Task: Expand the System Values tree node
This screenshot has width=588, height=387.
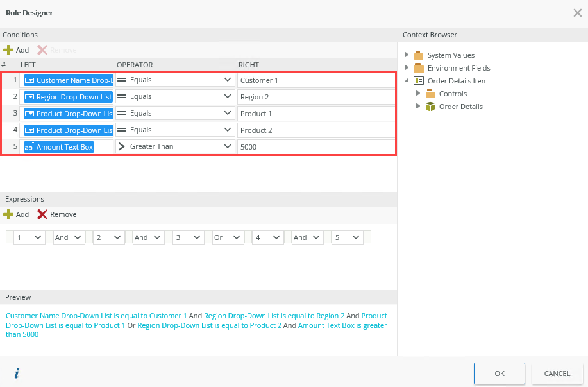Action: coord(406,55)
